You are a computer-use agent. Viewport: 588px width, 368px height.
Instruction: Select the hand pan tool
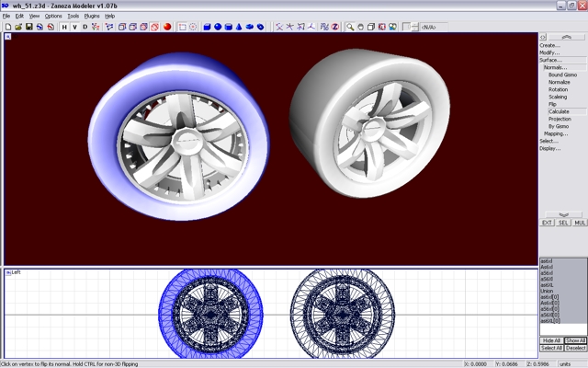[x=361, y=27]
